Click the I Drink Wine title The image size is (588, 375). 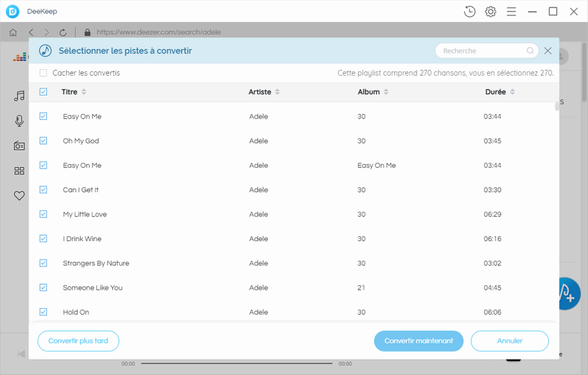82,238
